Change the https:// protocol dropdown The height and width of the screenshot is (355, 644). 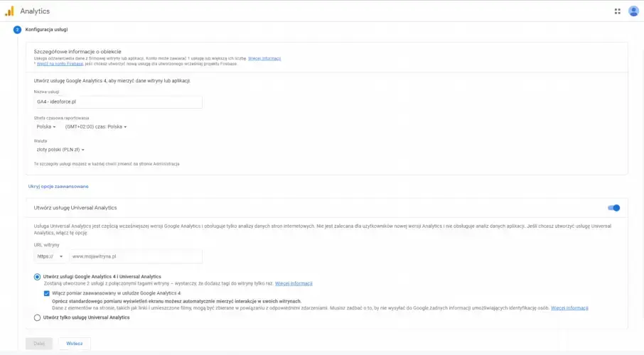(50, 256)
